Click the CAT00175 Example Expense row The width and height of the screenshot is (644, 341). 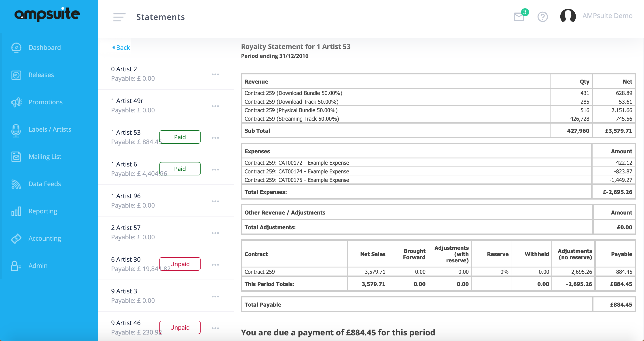click(x=438, y=180)
